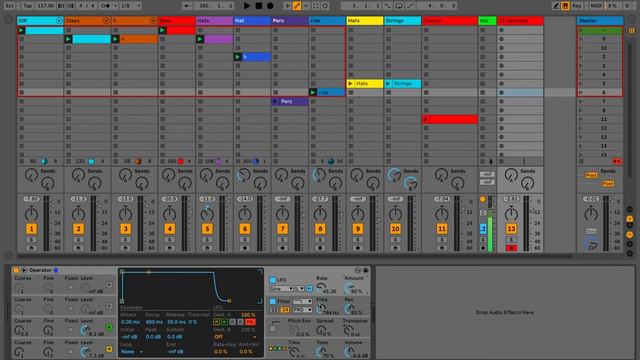This screenshot has width=640, height=360.
Task: Click the Operator Volume knob
Action: click(349, 352)
